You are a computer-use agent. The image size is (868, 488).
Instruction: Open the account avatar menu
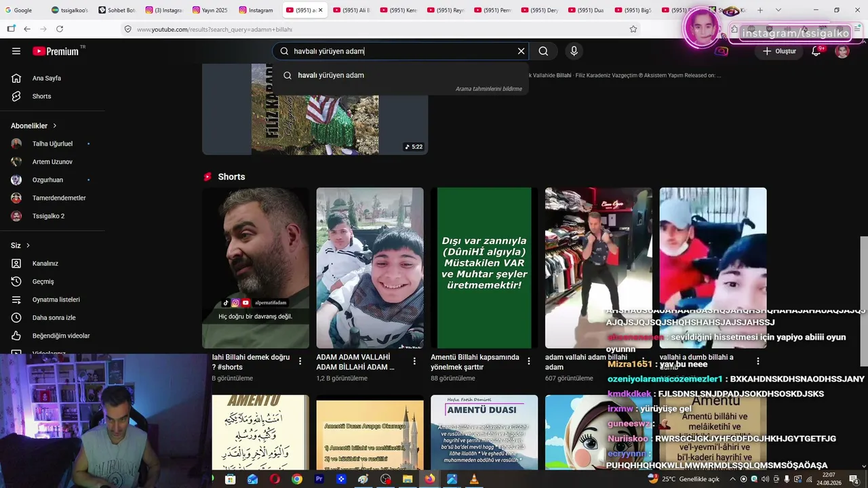[x=842, y=51]
